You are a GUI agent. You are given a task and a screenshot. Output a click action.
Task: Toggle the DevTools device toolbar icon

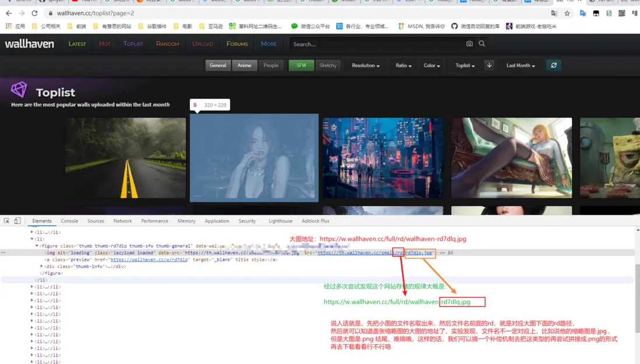[17, 221]
